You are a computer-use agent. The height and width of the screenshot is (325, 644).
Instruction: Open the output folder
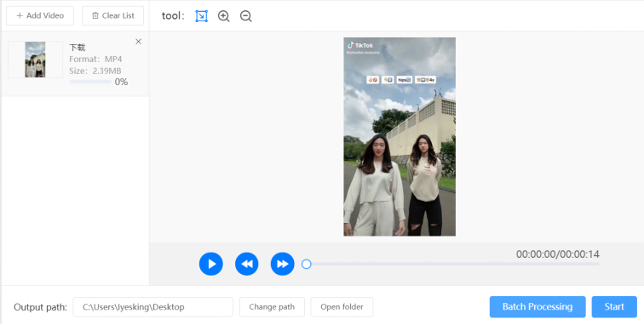tap(342, 307)
